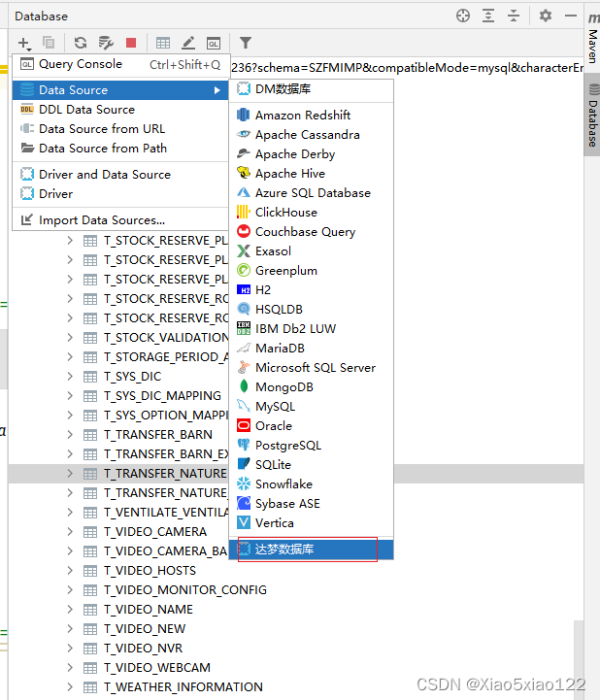Select Couchbase Query
This screenshot has height=700, width=600.
coord(311,232)
